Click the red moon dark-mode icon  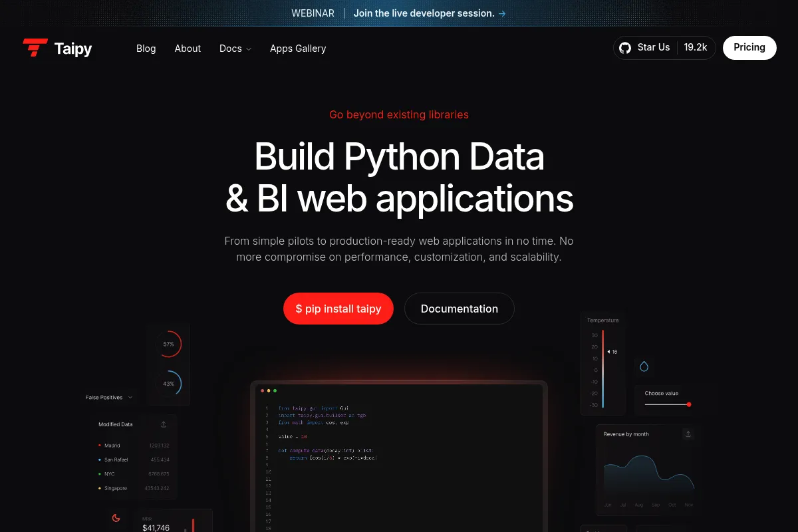[116, 518]
